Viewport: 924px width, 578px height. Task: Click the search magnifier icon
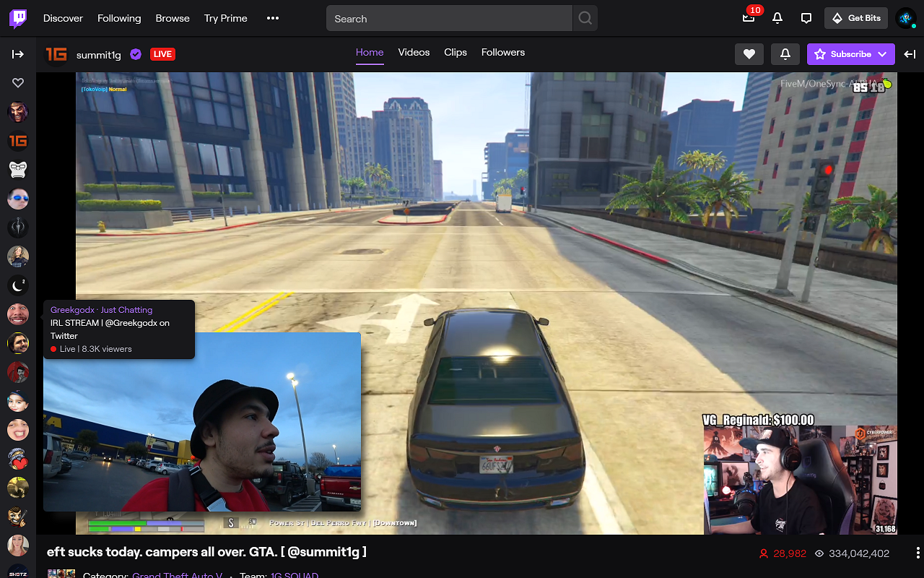[x=585, y=18]
